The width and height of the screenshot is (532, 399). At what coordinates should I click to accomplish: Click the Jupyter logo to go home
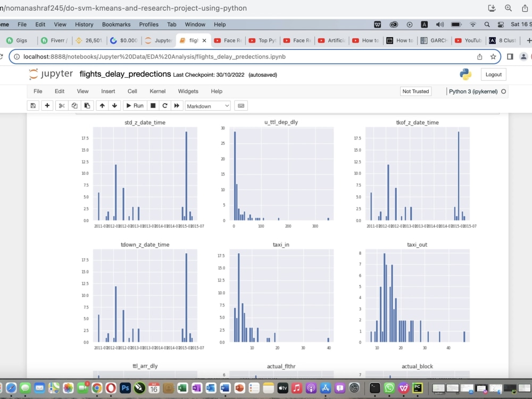pyautogui.click(x=51, y=74)
